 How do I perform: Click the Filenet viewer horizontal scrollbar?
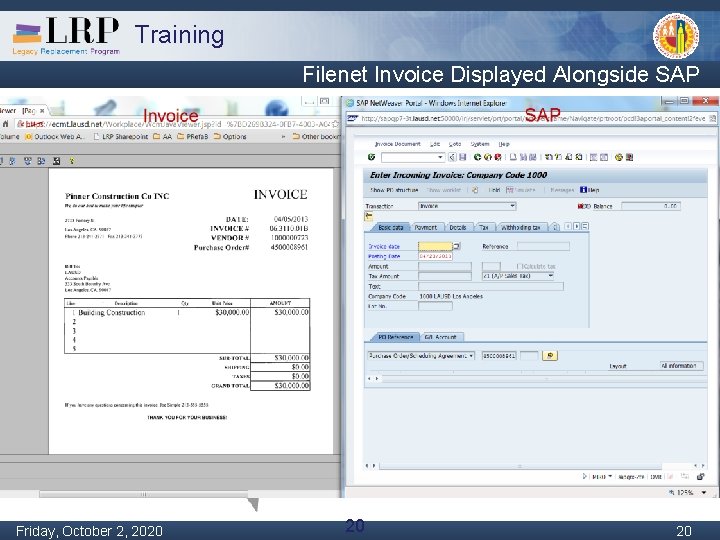click(143, 494)
